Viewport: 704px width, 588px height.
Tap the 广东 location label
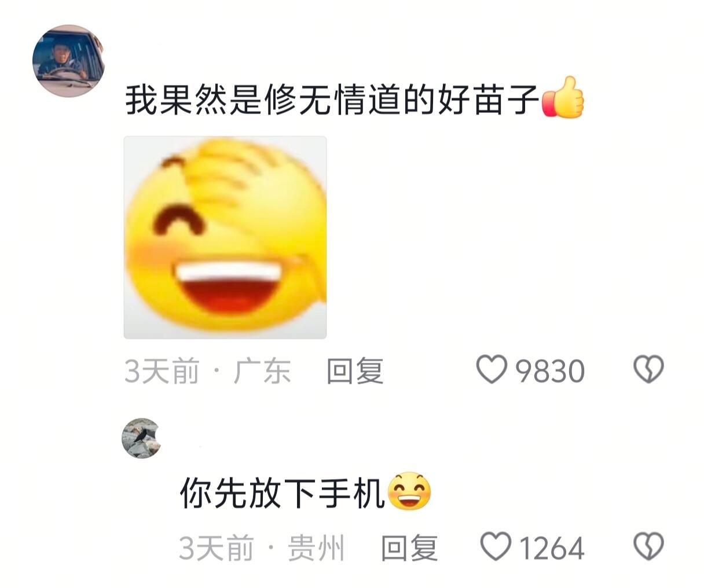click(262, 371)
